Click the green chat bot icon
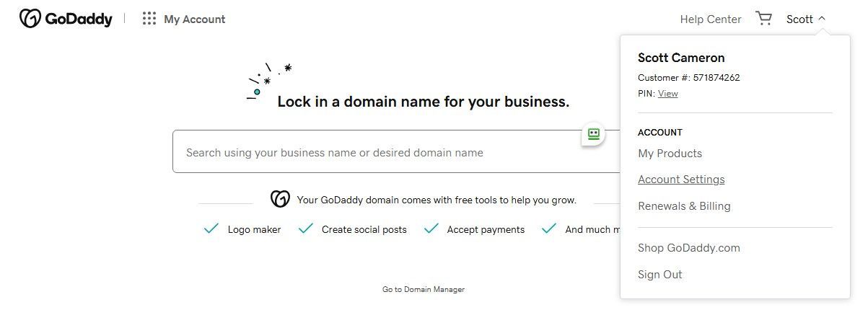 [x=593, y=134]
